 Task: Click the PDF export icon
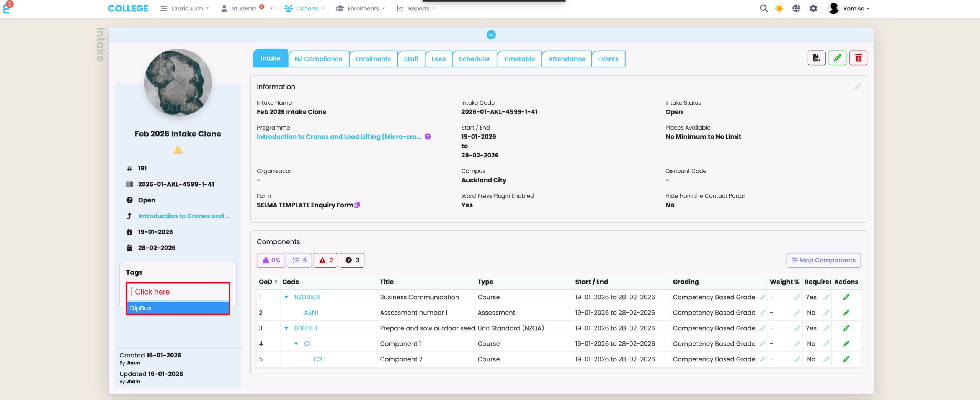click(816, 58)
